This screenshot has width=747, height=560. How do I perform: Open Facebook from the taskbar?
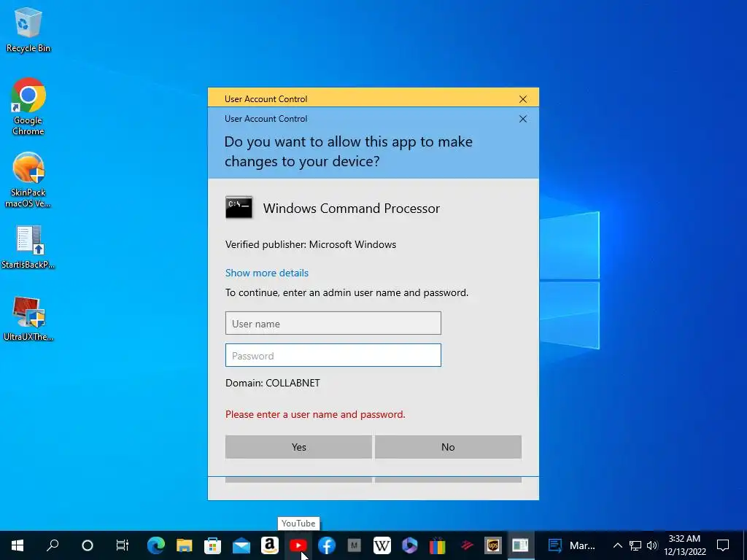pos(326,545)
